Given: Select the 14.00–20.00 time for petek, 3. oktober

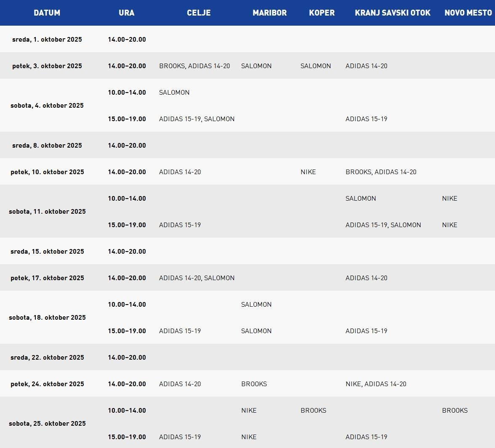Looking at the screenshot, I should coord(127,66).
